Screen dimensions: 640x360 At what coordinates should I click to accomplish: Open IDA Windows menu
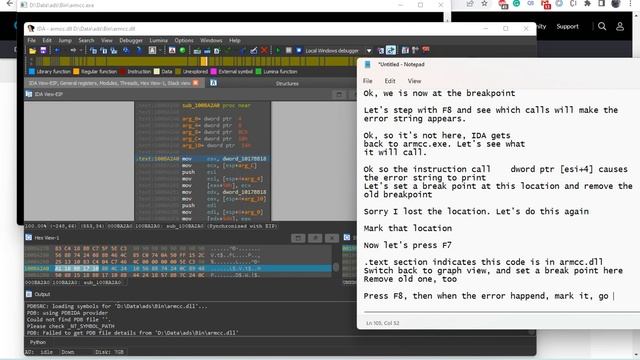coord(211,40)
